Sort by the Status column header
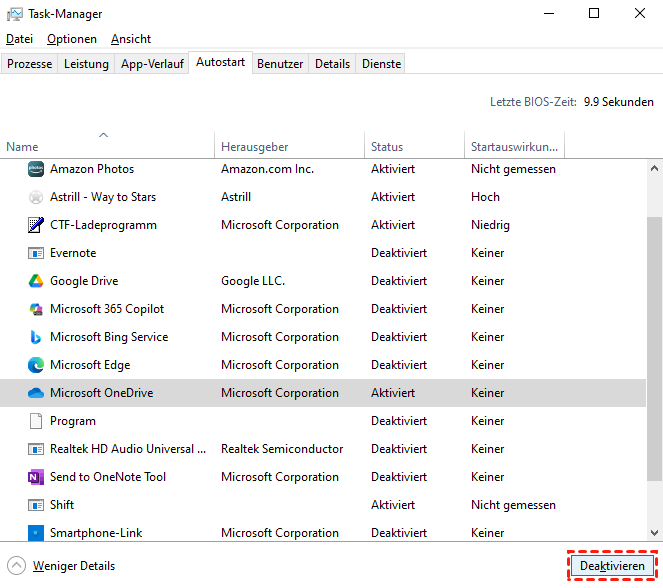This screenshot has height=588, width=663. pyautogui.click(x=387, y=147)
